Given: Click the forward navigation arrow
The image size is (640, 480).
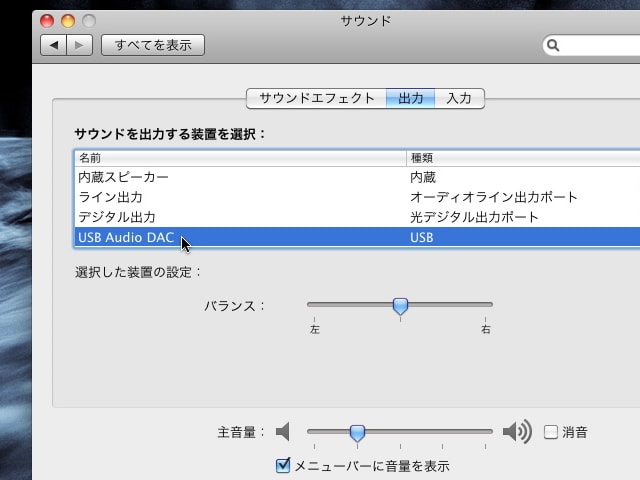Looking at the screenshot, I should [x=79, y=45].
